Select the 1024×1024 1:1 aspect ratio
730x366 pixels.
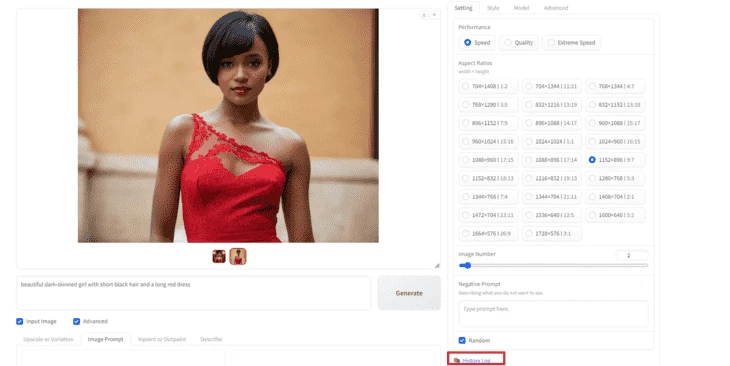(x=552, y=142)
